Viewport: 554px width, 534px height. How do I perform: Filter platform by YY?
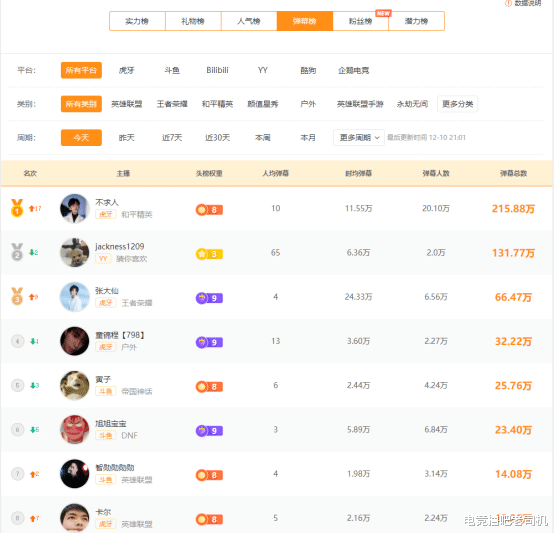click(x=263, y=70)
